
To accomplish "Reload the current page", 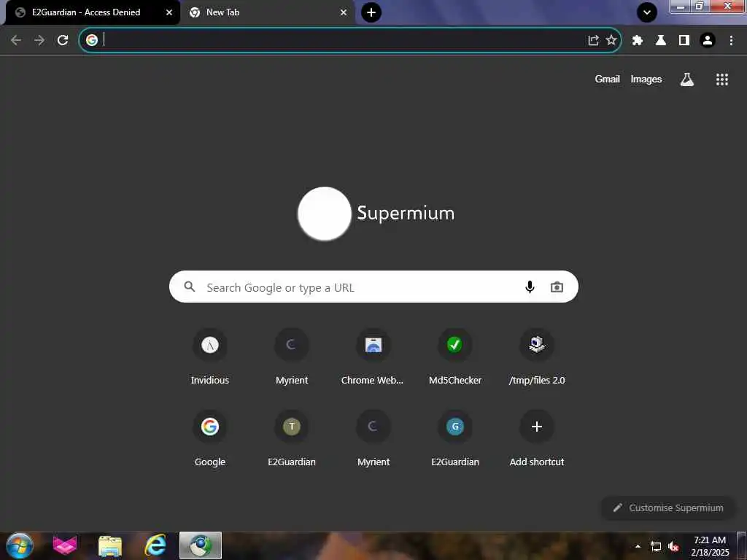I will click(x=63, y=41).
